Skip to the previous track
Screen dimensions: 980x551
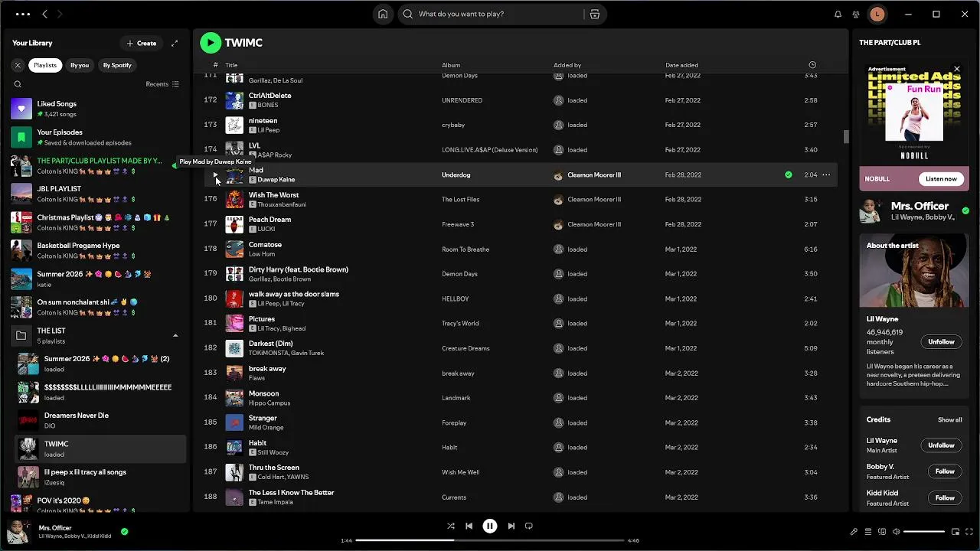tap(469, 526)
